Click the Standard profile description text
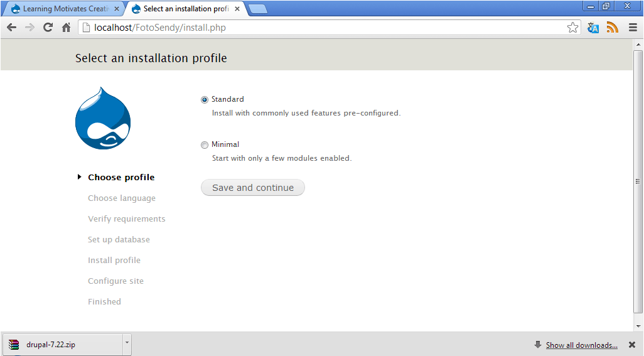Screen dimensions: 644x356 (306, 113)
